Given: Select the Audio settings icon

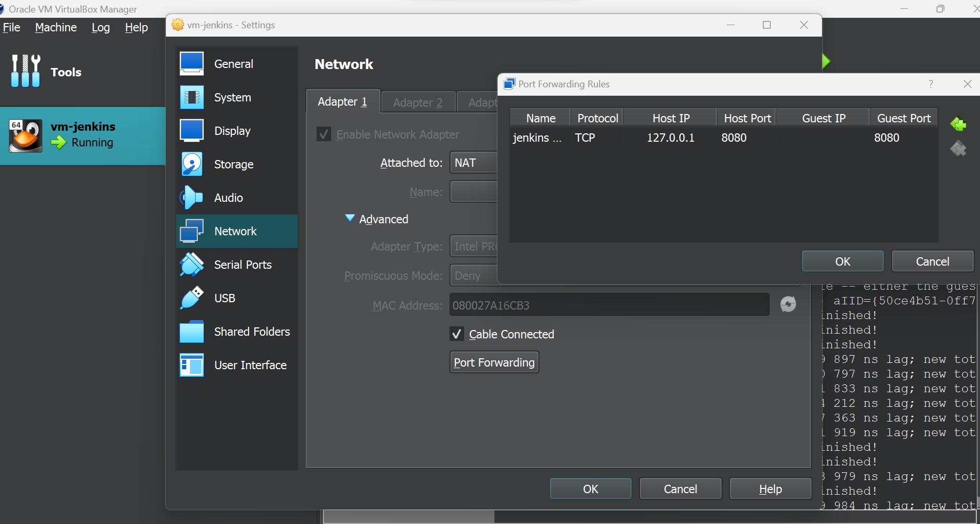Looking at the screenshot, I should click(192, 197).
